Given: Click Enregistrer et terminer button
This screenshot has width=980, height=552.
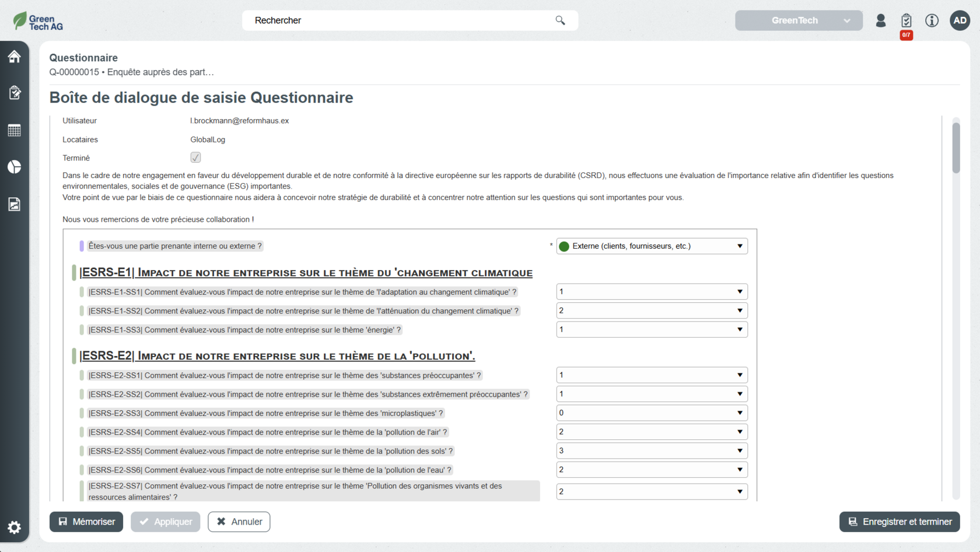Looking at the screenshot, I should click(899, 522).
